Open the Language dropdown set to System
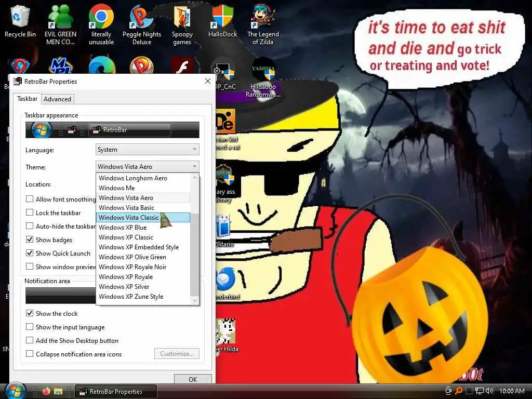The width and height of the screenshot is (532, 399). (x=147, y=150)
